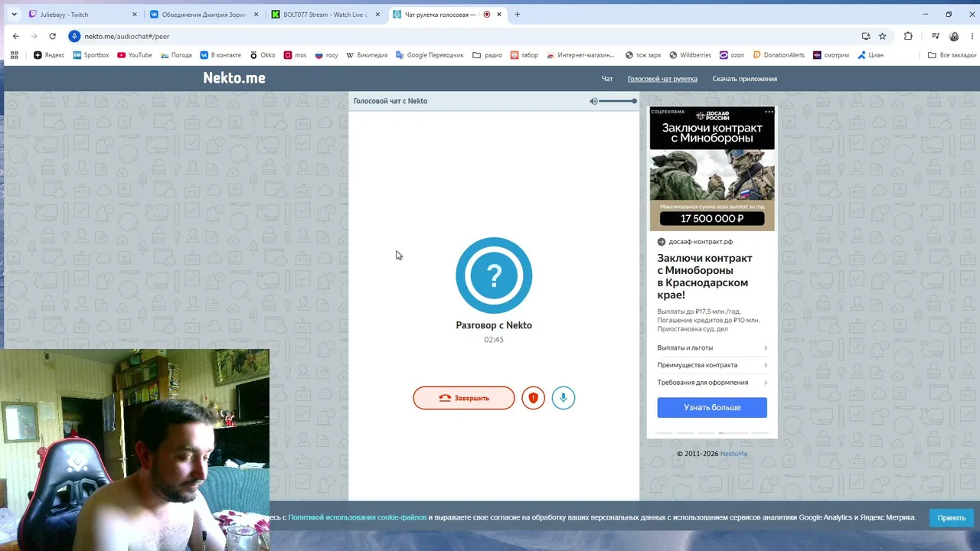Open the В контакте bookmark
The image size is (980, 551).
pos(220,55)
